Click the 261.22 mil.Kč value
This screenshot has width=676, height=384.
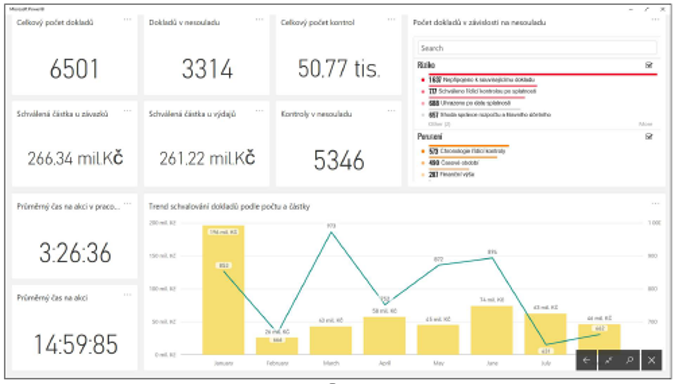[207, 159]
